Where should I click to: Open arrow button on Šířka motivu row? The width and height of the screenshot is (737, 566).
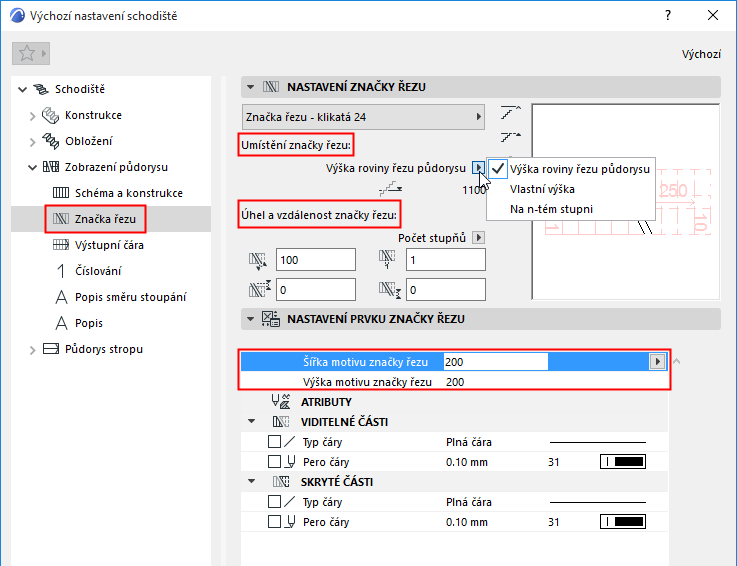click(657, 362)
